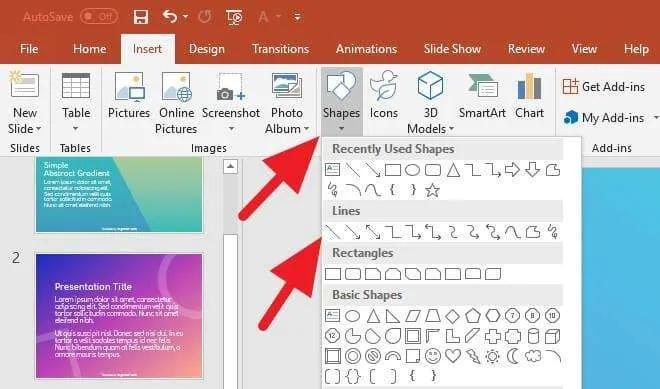Viewport: 660px width, 389px height.
Task: Open Customize Quick Access Toolbar dropdown
Action: [x=297, y=17]
